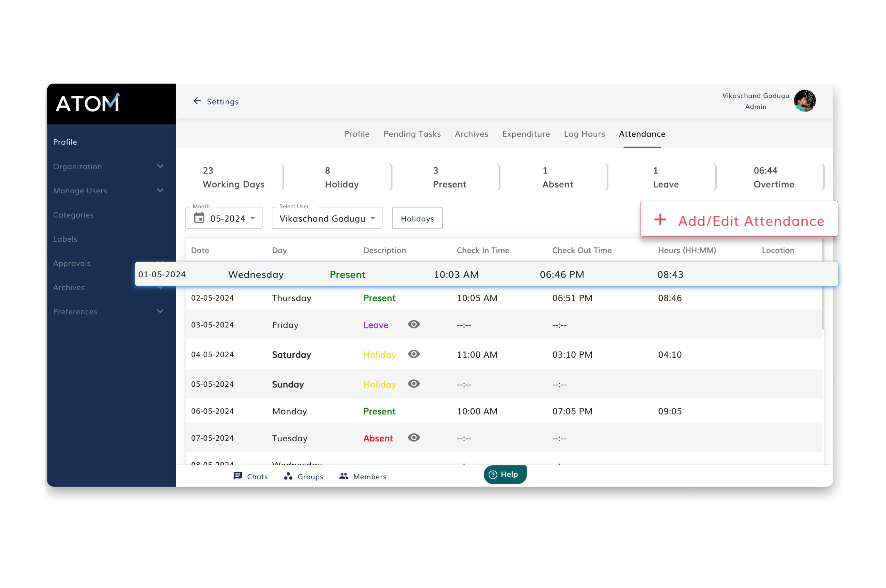Click the 06:44 Overtime summary card
The width and height of the screenshot is (886, 588).
tap(774, 177)
